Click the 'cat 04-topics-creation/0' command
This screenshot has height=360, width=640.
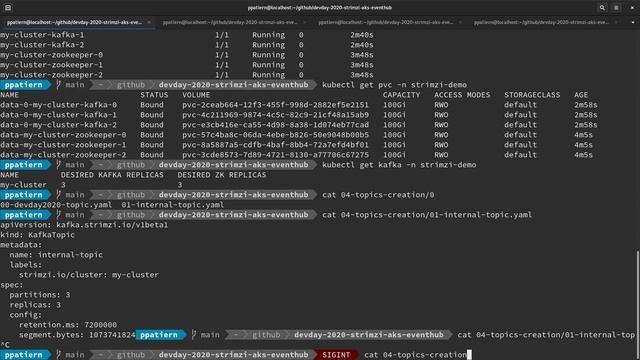378,195
